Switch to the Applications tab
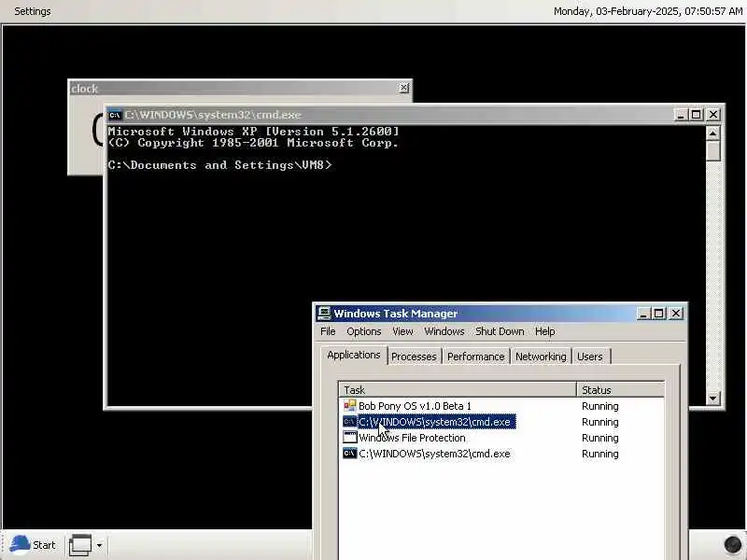This screenshot has width=747, height=560. coord(354,356)
